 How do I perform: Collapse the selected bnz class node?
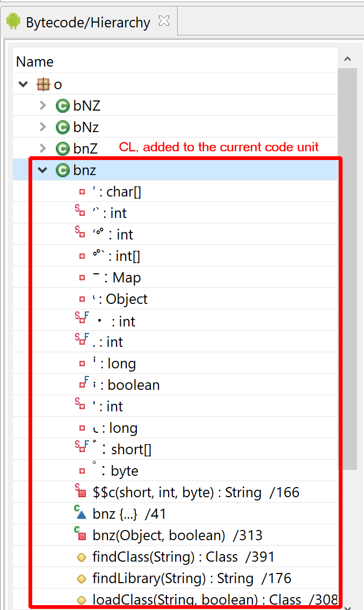(43, 170)
